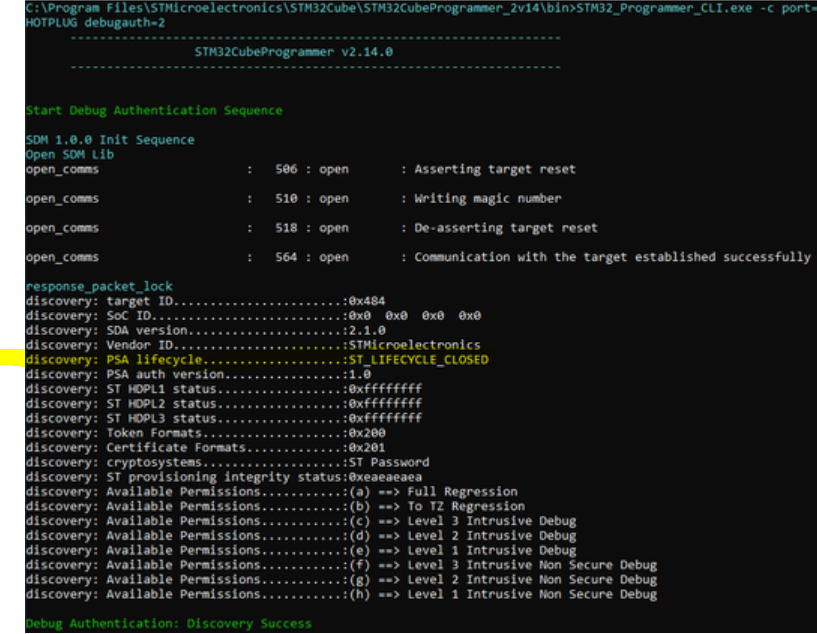Viewport: 817px width, 634px height.
Task: Click 'Communication with the target established successfully' text
Action: click(x=612, y=257)
